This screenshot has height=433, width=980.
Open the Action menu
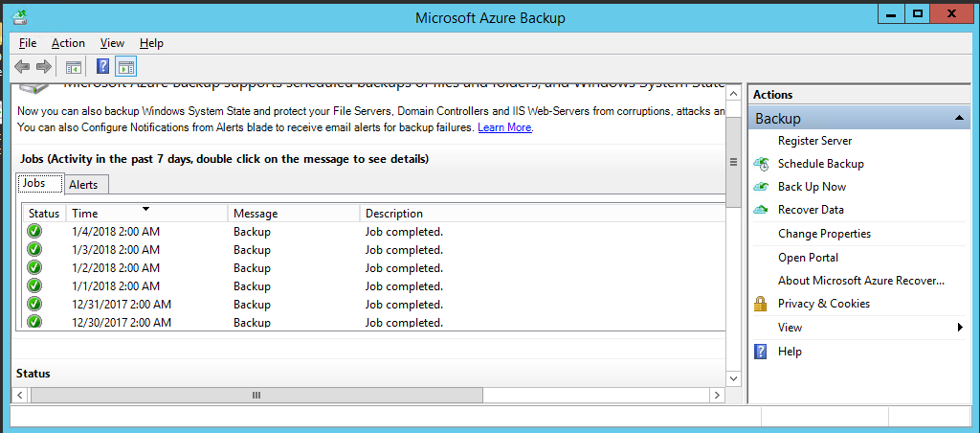(68, 43)
